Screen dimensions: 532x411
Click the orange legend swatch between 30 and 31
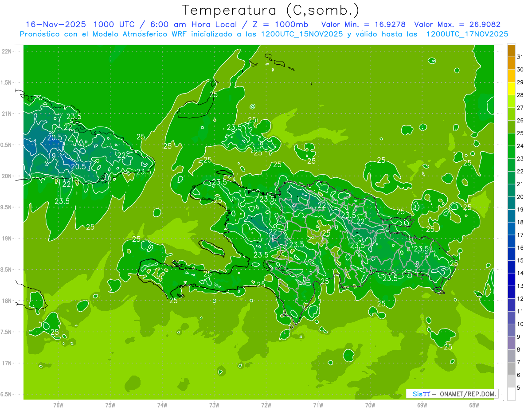click(511, 63)
